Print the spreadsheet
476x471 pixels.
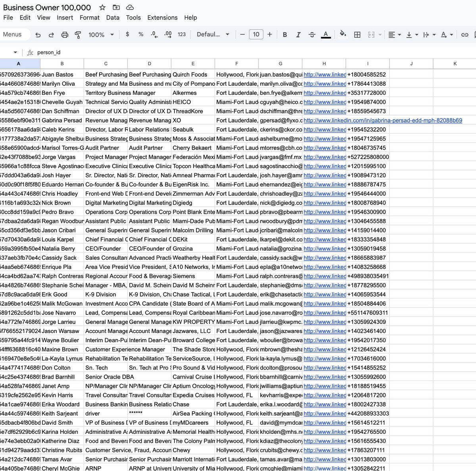click(65, 35)
